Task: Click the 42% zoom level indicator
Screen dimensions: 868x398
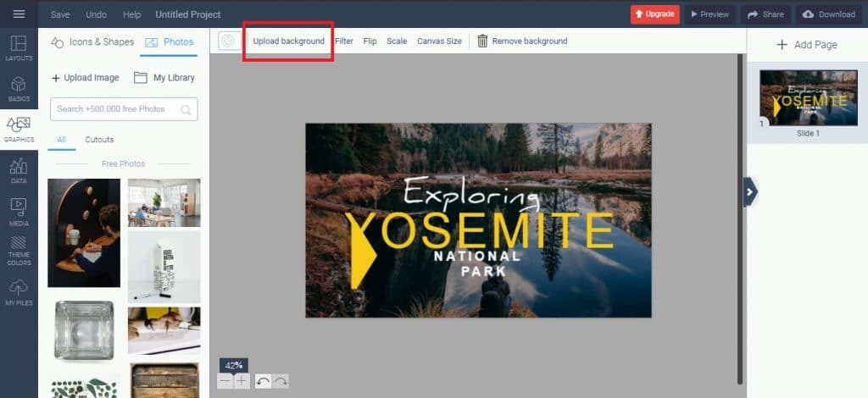Action: tap(234, 365)
